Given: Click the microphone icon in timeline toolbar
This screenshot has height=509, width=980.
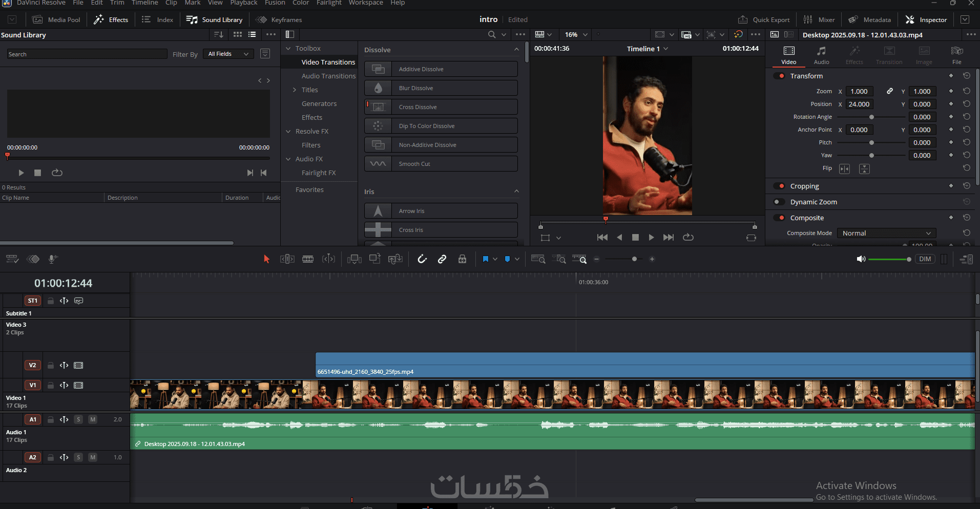Looking at the screenshot, I should click(52, 259).
